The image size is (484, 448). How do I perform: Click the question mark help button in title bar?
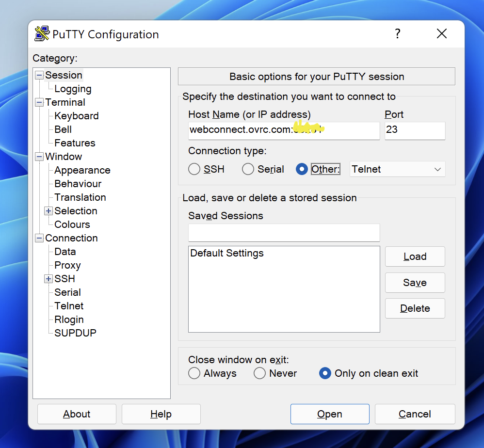pyautogui.click(x=398, y=33)
